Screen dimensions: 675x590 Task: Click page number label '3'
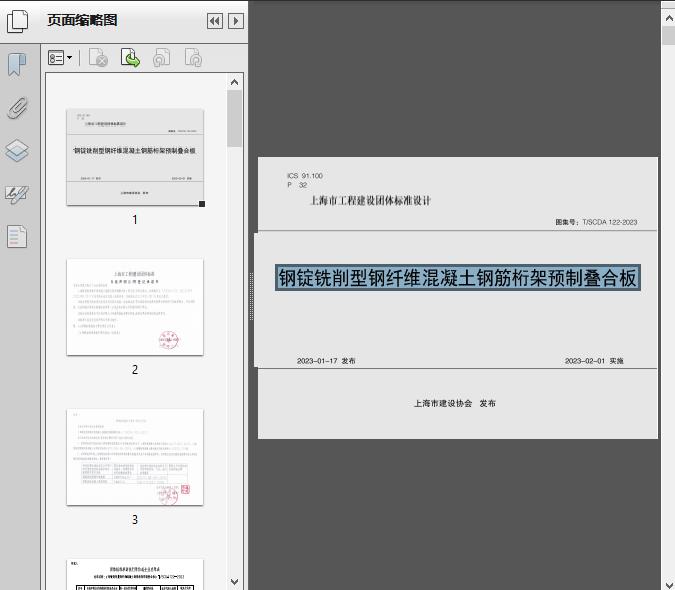coord(135,520)
